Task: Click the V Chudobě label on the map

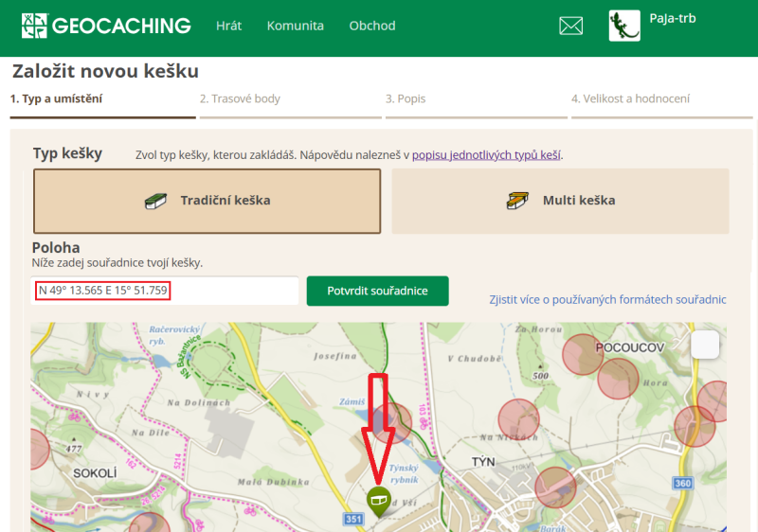Action: click(x=475, y=359)
